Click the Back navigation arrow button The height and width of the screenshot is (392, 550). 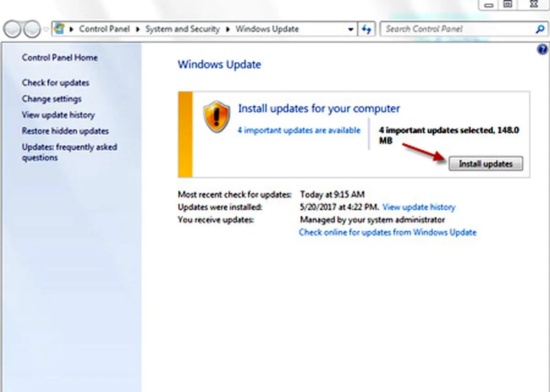coord(13,30)
